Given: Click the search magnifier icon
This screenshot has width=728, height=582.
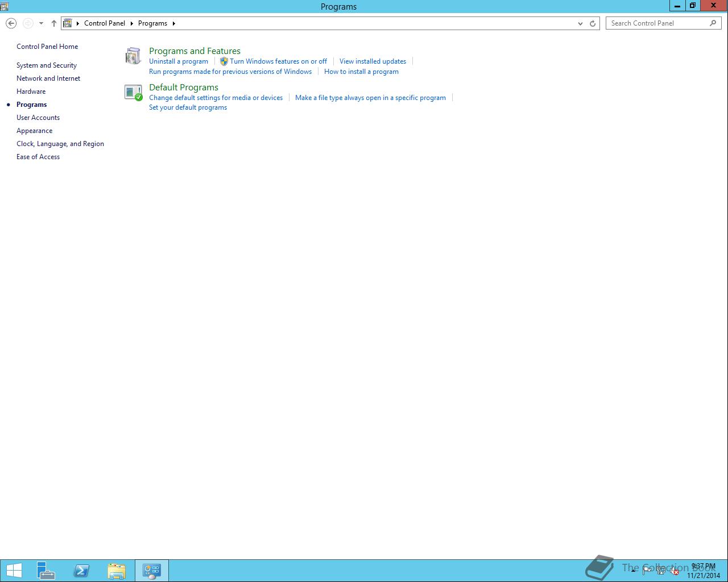Looking at the screenshot, I should [x=713, y=23].
